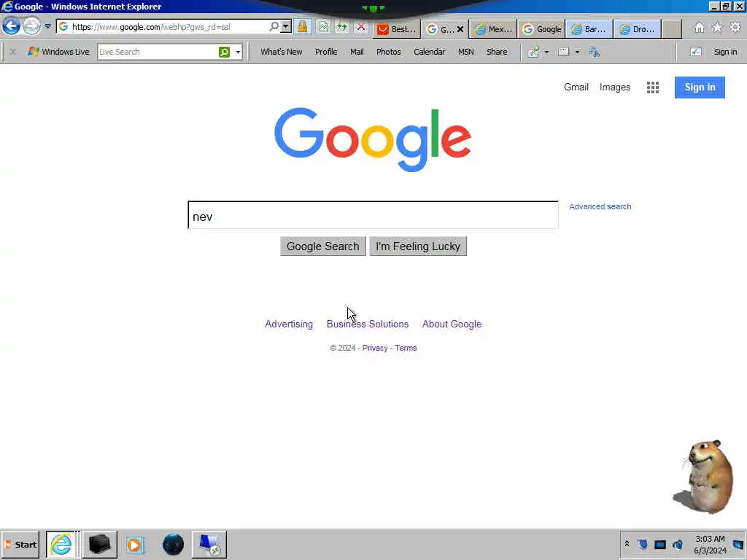Click the Home icon
Screen dimensions: 747x560
pos(699,28)
